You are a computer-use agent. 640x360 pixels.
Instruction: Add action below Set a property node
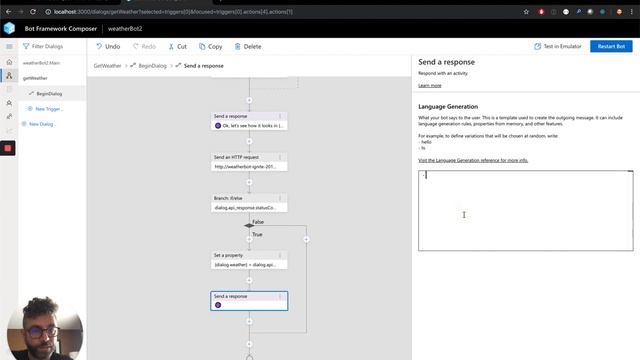pos(249,280)
